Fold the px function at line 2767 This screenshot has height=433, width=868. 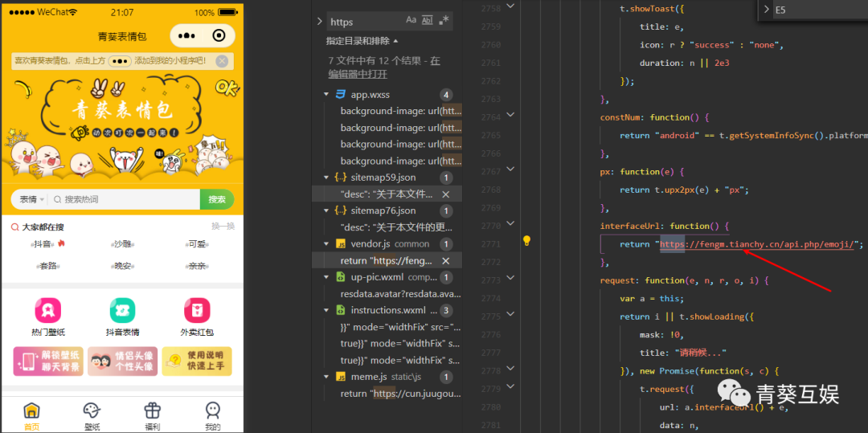[510, 170]
